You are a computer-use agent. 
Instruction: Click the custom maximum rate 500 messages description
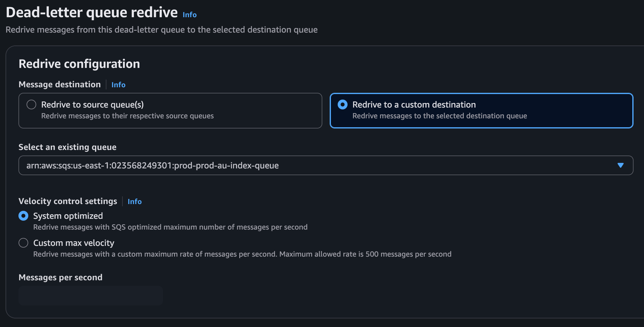tap(242, 254)
